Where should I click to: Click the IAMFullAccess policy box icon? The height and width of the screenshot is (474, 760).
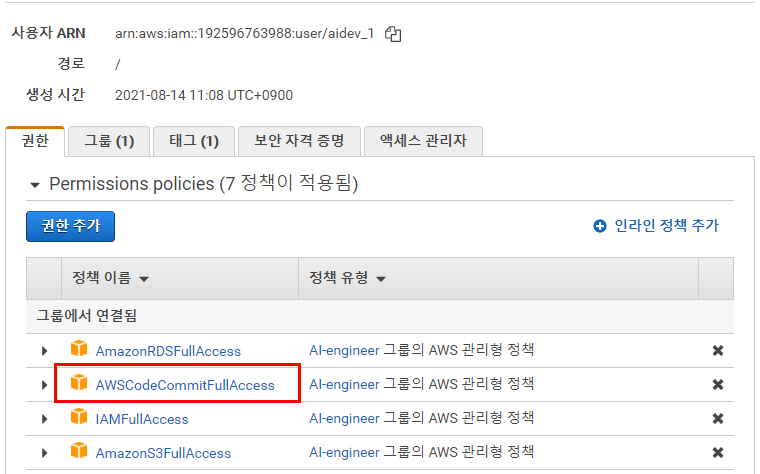79,416
